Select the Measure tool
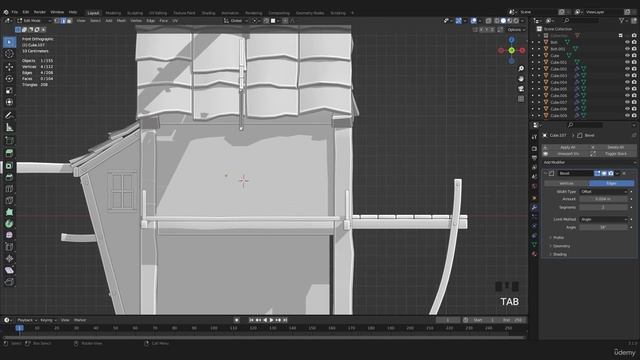This screenshot has height=360, width=640. click(x=9, y=128)
